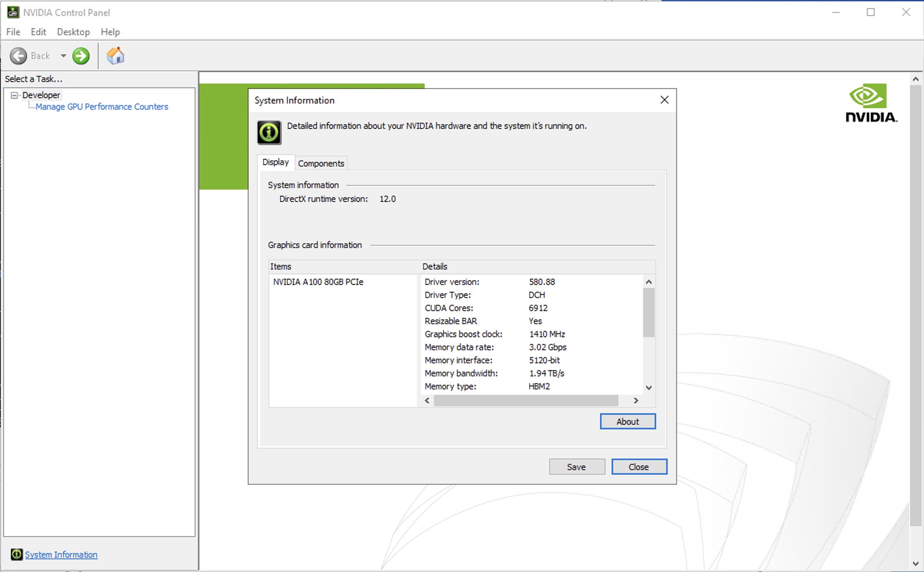The image size is (924, 572).
Task: Open the System Information link
Action: [61, 554]
